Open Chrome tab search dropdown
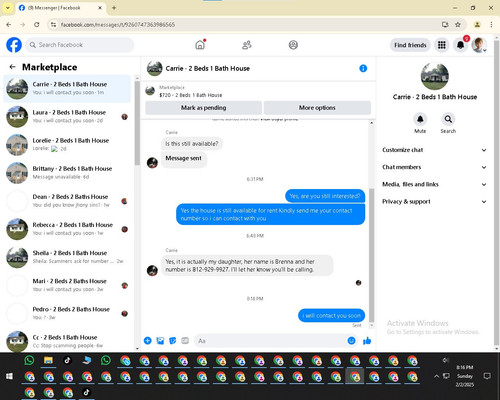The height and width of the screenshot is (400, 500). [8, 8]
